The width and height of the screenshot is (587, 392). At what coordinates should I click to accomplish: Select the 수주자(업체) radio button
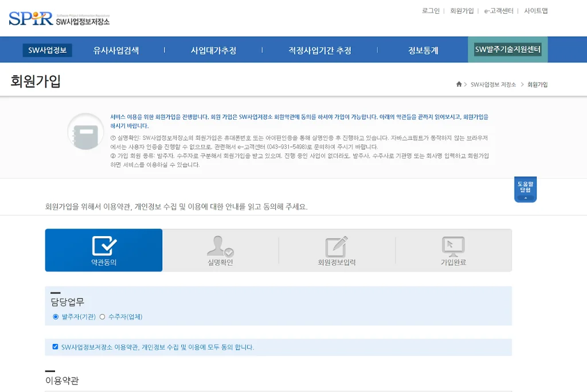tap(103, 316)
